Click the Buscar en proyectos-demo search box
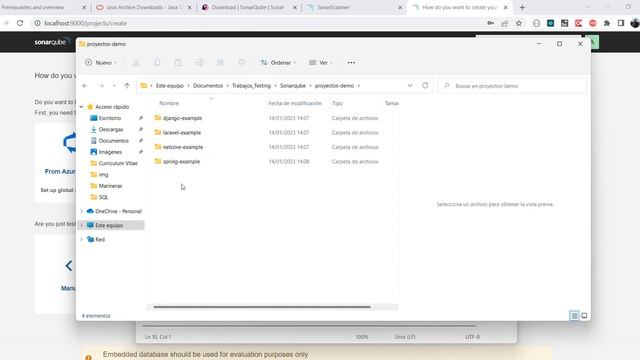 click(513, 86)
